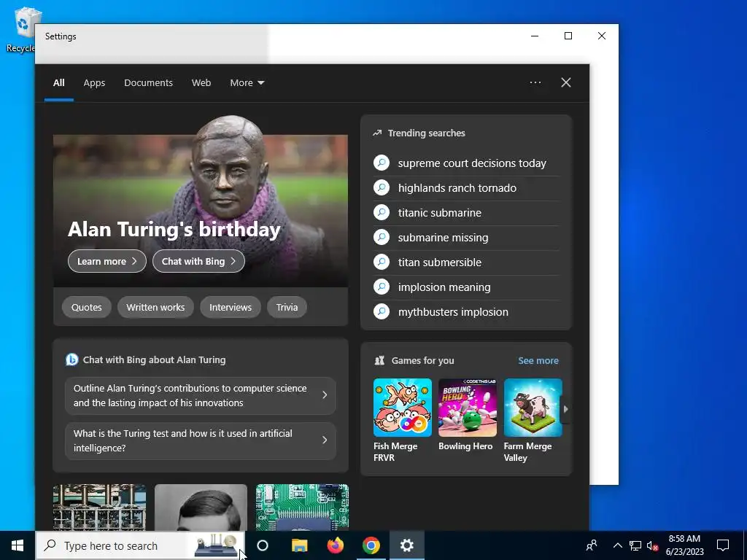Launch Firefox from the taskbar

336,545
